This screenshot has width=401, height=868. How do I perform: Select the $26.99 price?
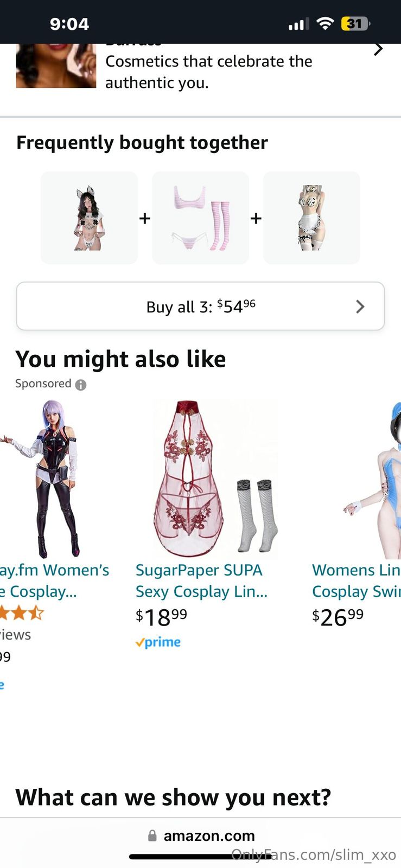coord(338,617)
